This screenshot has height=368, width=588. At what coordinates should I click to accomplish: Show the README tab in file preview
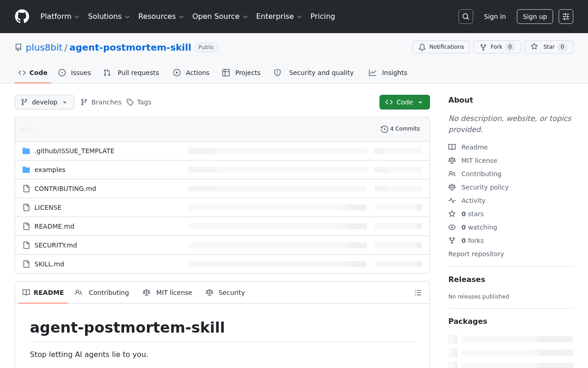[x=43, y=293]
